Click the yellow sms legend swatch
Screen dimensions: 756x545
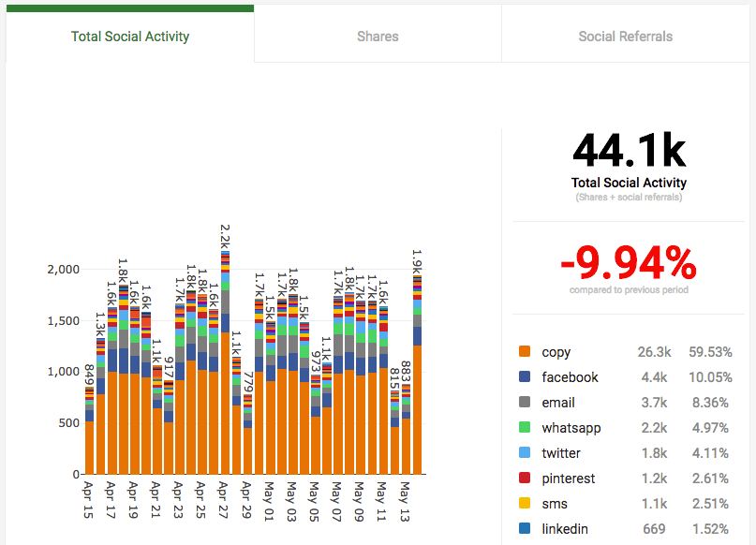tap(525, 503)
